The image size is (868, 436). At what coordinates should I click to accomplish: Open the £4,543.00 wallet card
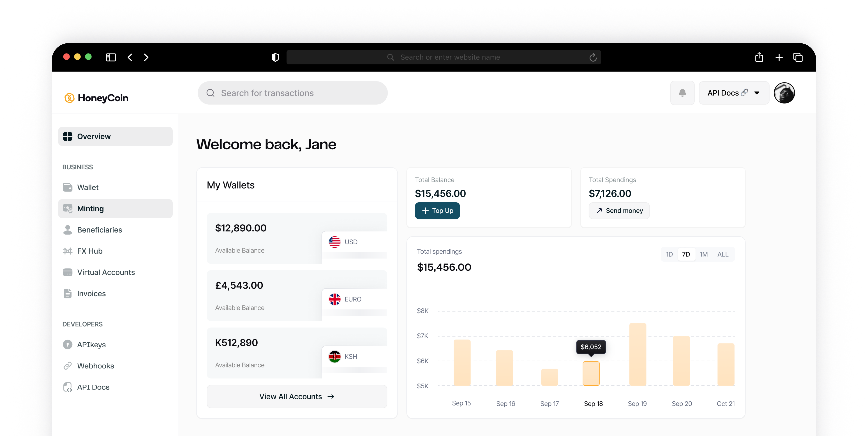pyautogui.click(x=297, y=296)
